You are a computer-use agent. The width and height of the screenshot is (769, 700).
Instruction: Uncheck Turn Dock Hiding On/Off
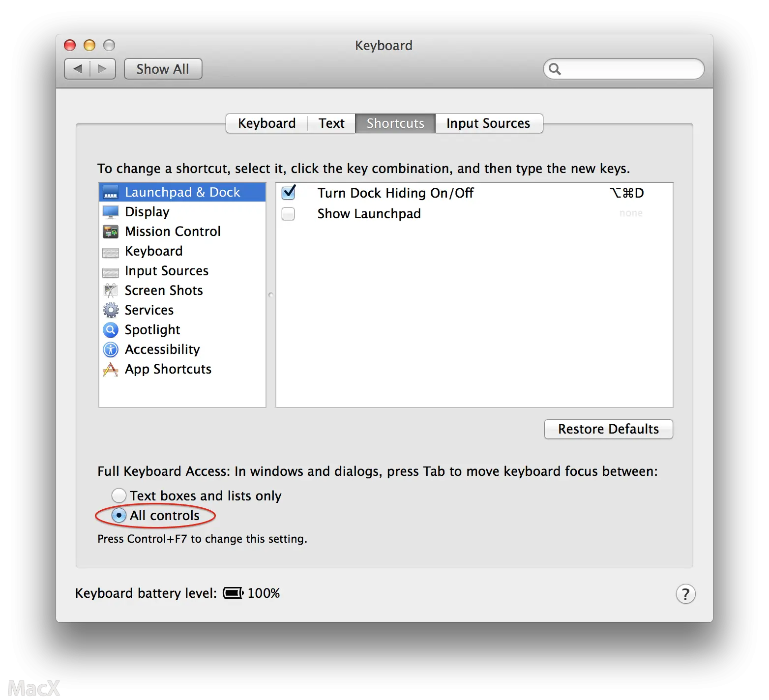click(289, 192)
